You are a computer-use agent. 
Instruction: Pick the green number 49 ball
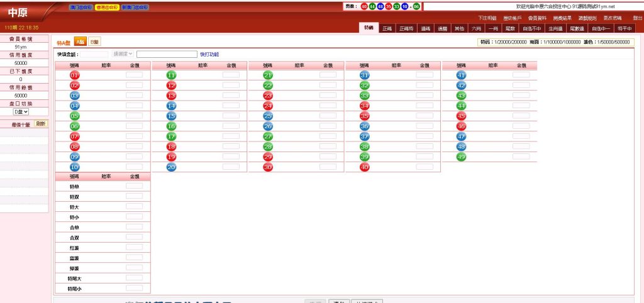coord(461,157)
